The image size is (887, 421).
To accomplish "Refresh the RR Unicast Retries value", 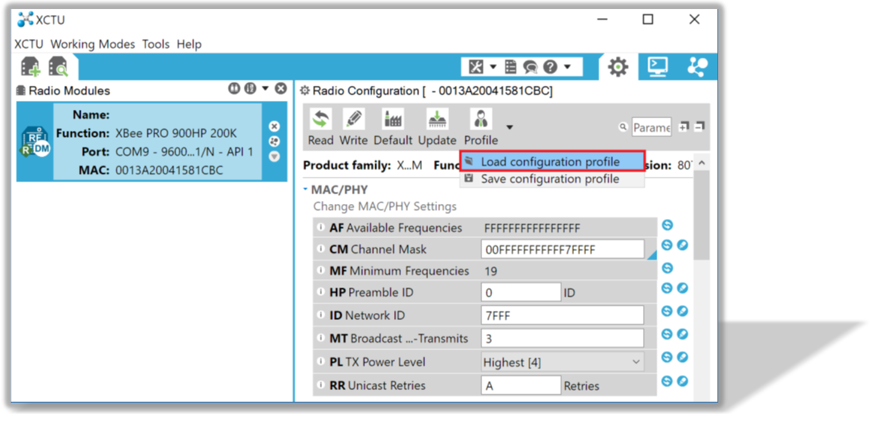I will (x=667, y=381).
